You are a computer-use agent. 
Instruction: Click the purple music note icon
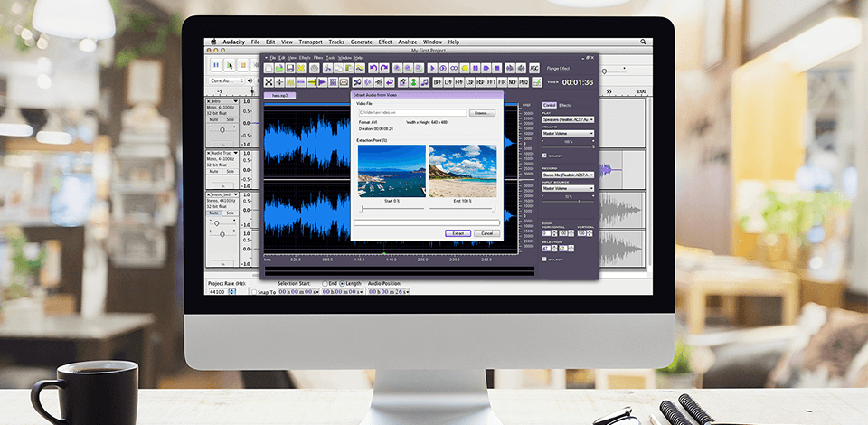click(425, 82)
